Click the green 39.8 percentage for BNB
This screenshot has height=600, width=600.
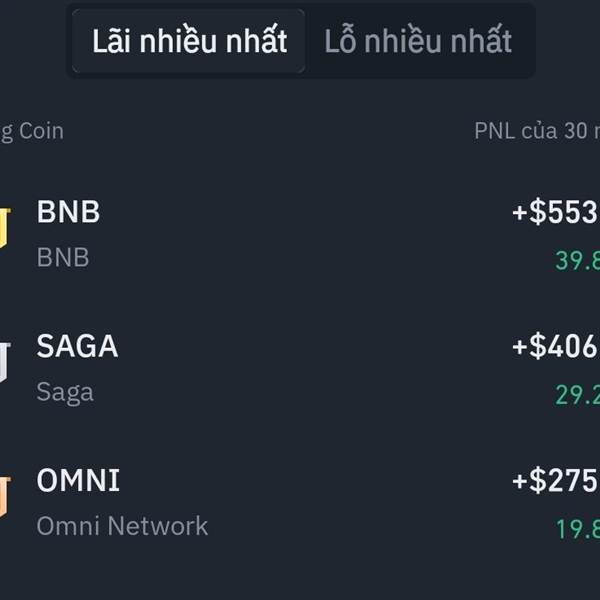(x=577, y=260)
